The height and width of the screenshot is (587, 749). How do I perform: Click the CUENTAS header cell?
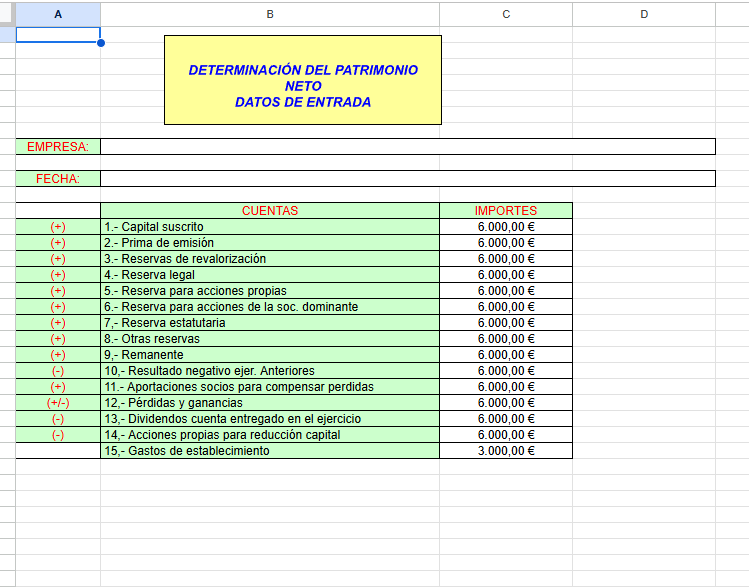click(270, 211)
